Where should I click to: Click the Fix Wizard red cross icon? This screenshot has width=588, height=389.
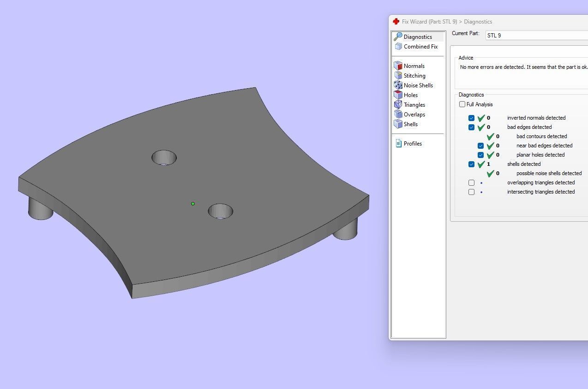396,22
